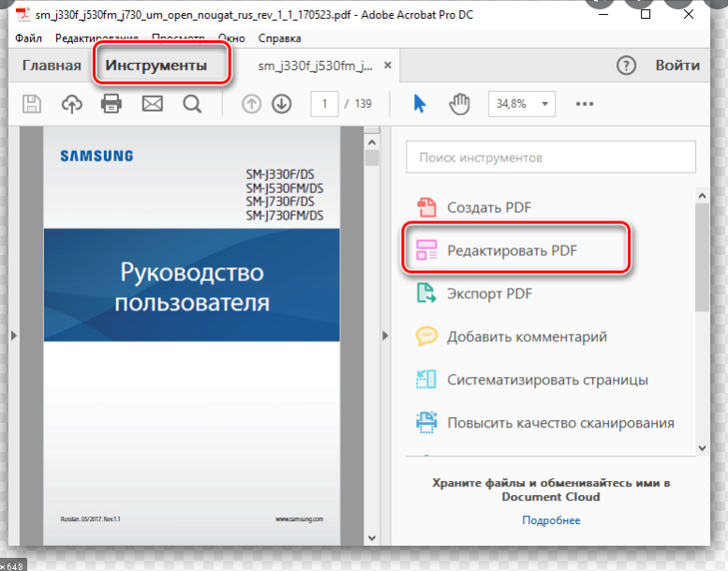
Task: Click tools list scrollbar down arrow
Action: click(x=702, y=448)
